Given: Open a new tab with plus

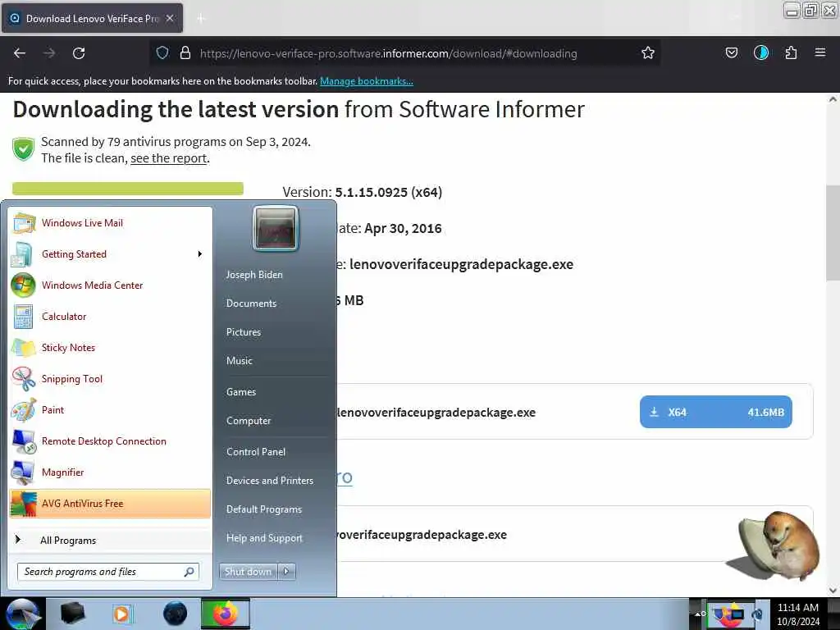Looking at the screenshot, I should pos(201,19).
